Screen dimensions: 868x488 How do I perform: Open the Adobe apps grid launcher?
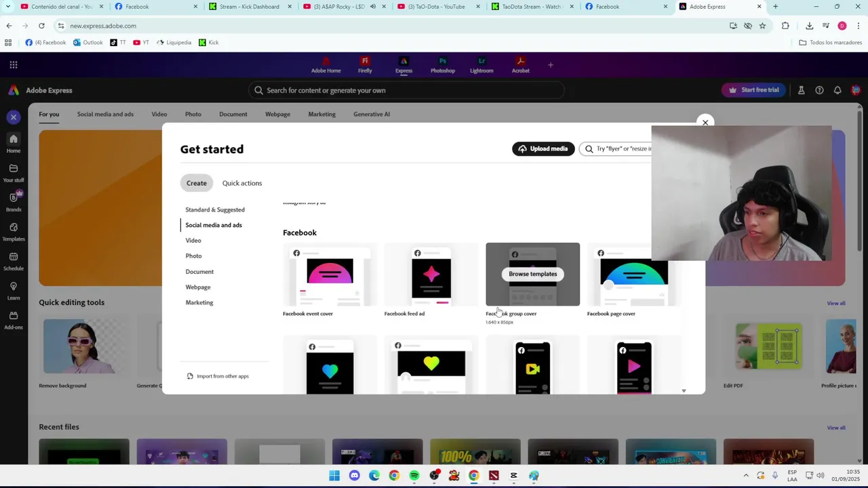click(14, 65)
